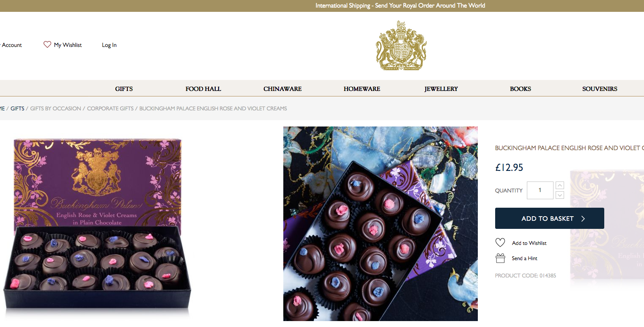This screenshot has width=644, height=327.
Task: View the open chocolate box lifestyle photo
Action: 381,224
